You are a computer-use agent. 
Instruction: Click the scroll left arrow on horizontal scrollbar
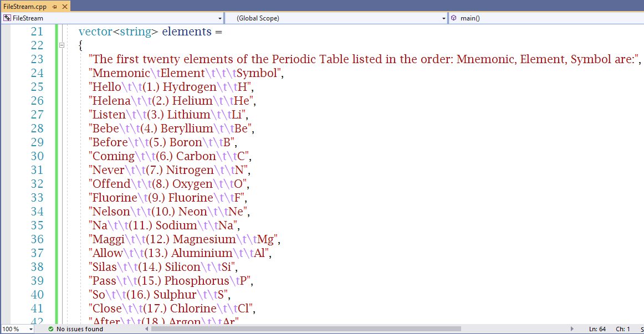tap(147, 329)
